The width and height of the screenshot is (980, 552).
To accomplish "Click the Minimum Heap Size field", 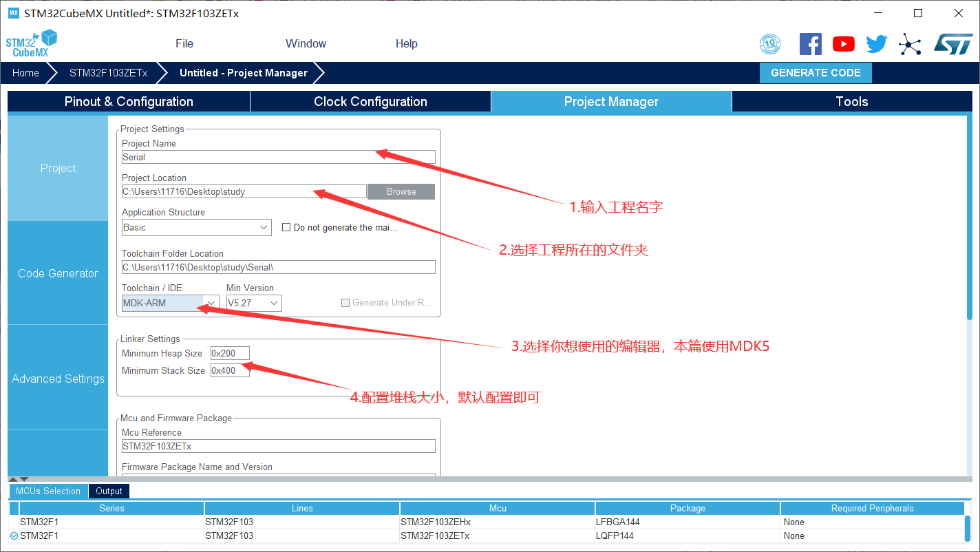I will [x=230, y=353].
